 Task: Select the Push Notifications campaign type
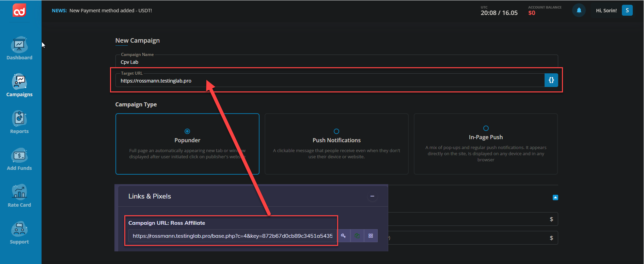(336, 131)
